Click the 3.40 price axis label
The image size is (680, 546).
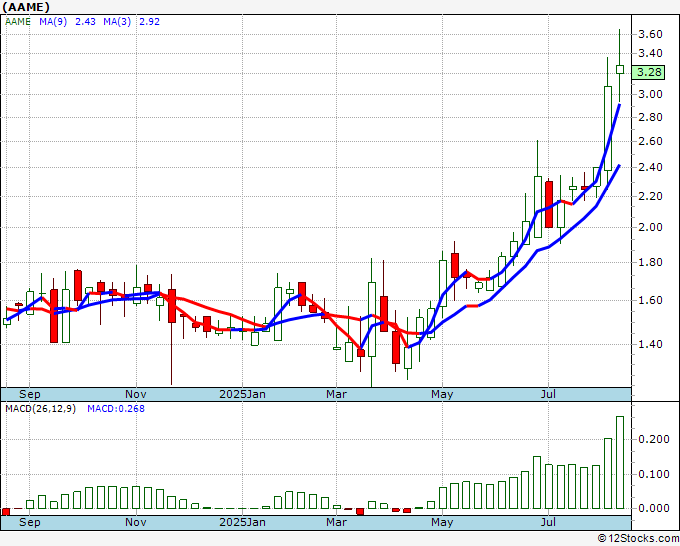[x=650, y=53]
